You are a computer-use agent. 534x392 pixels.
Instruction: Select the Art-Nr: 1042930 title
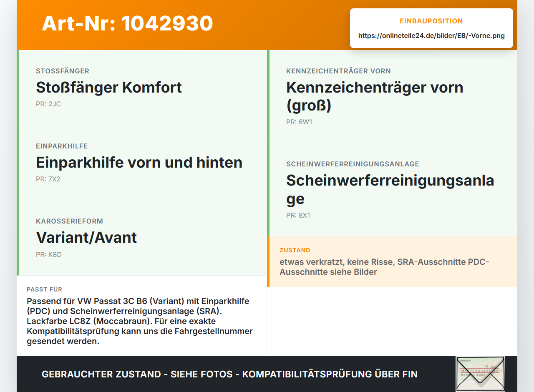click(x=127, y=23)
